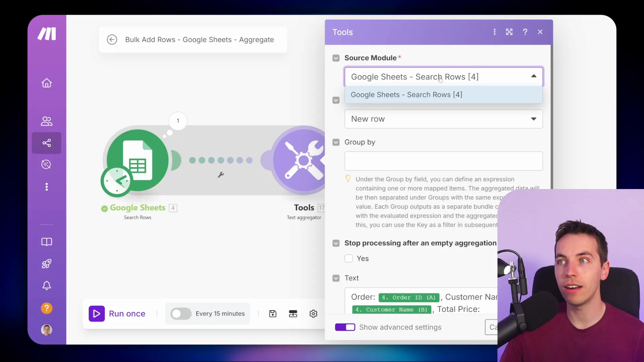Open the user profile avatar
This screenshot has height=362, width=644.
tap(47, 330)
